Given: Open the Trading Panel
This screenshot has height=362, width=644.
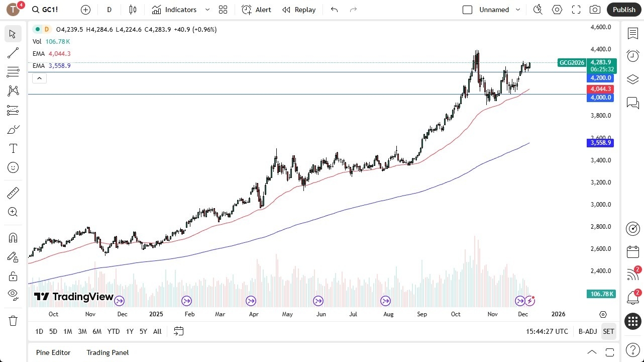Looking at the screenshot, I should (x=108, y=352).
